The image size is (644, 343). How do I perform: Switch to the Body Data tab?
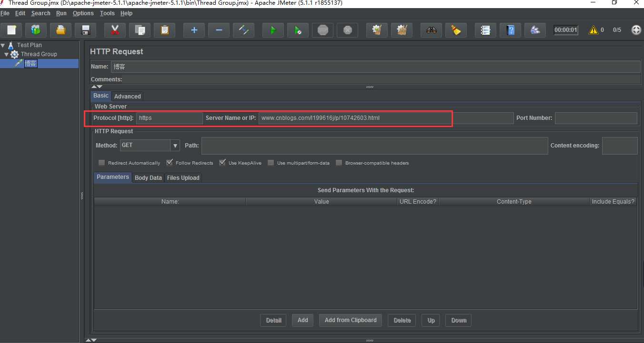tap(148, 177)
